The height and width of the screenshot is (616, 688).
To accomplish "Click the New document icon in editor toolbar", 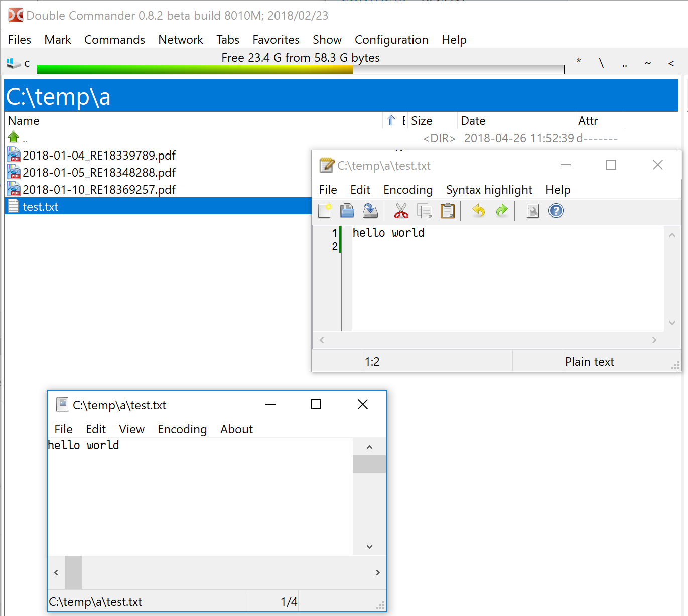I will coord(325,211).
